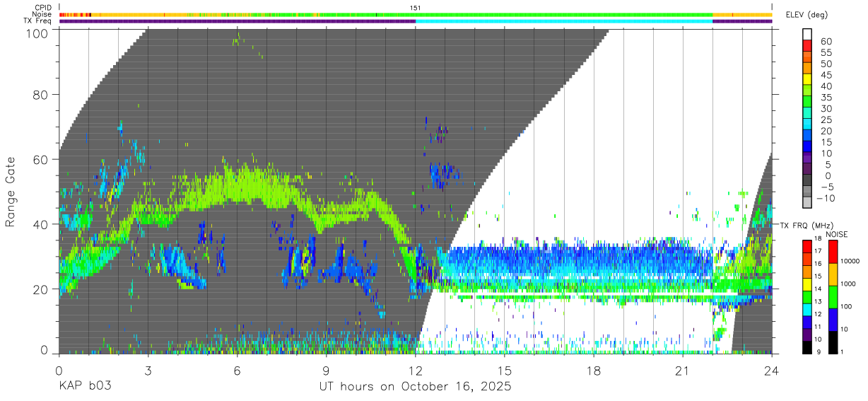Click the CPID row label
The height and width of the screenshot is (401, 868).
coord(42,8)
